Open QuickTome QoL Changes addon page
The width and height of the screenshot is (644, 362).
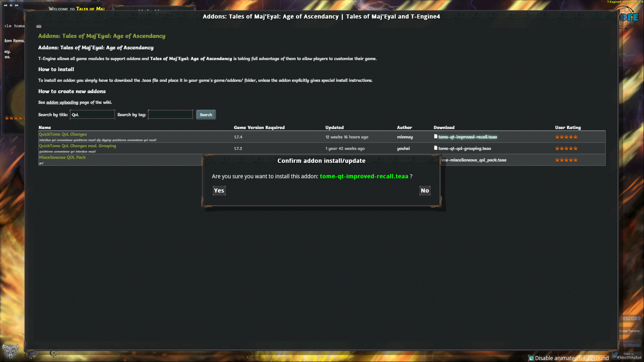(x=63, y=134)
